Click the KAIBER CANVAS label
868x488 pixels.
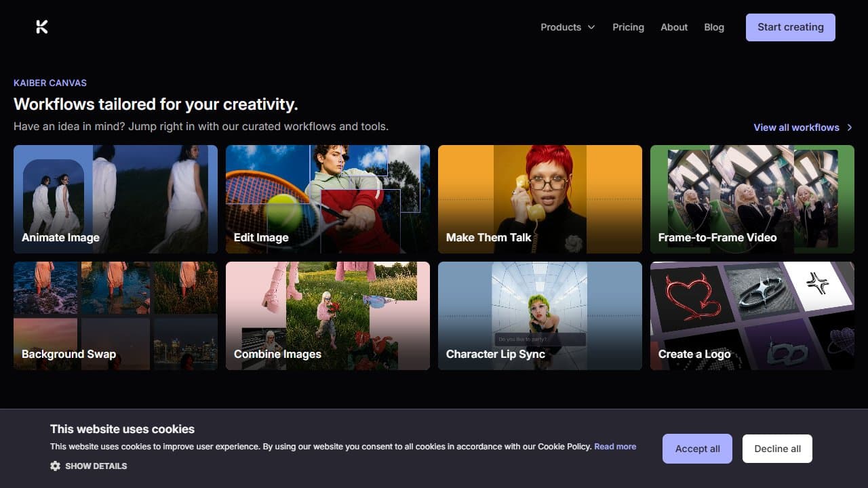pyautogui.click(x=50, y=83)
